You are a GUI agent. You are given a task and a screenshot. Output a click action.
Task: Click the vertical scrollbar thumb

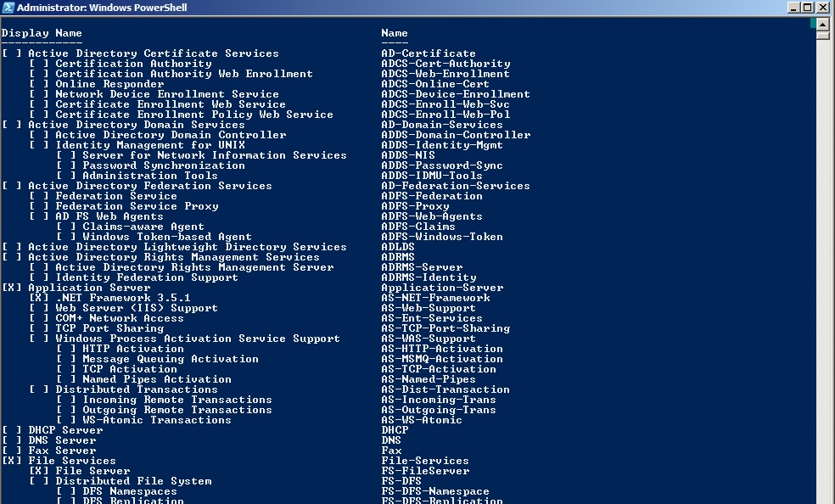tap(823, 35)
